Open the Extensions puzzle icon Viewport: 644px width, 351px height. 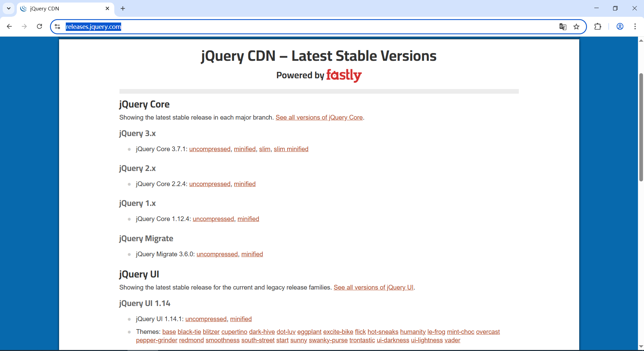pyautogui.click(x=598, y=27)
